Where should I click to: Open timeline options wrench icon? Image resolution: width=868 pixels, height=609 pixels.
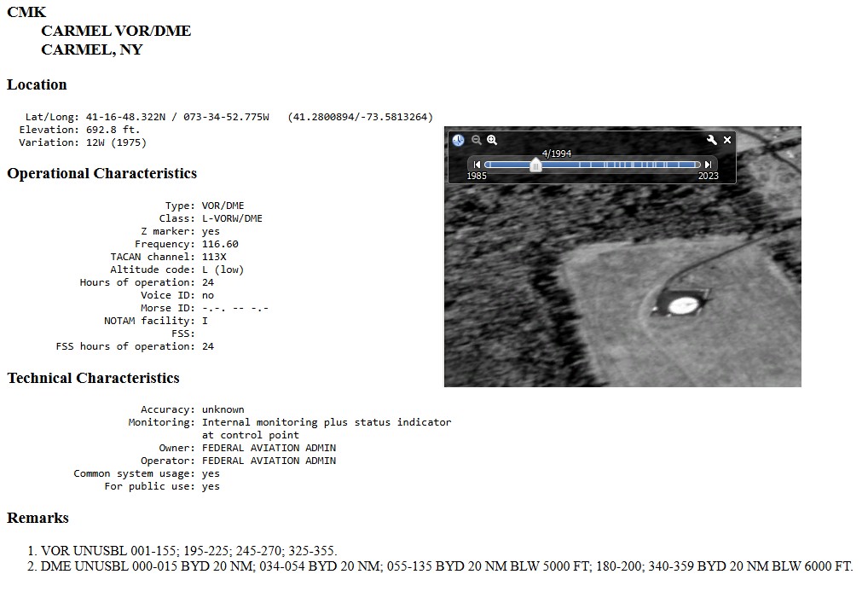point(712,140)
